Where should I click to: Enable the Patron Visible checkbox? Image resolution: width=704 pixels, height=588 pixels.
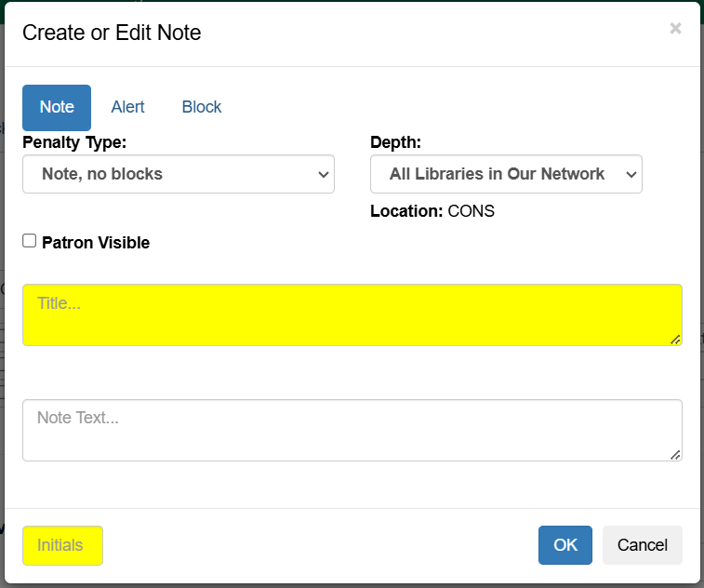(30, 241)
